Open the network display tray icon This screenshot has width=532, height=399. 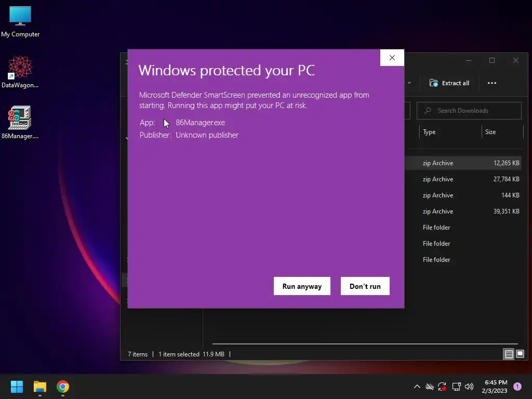pos(456,387)
